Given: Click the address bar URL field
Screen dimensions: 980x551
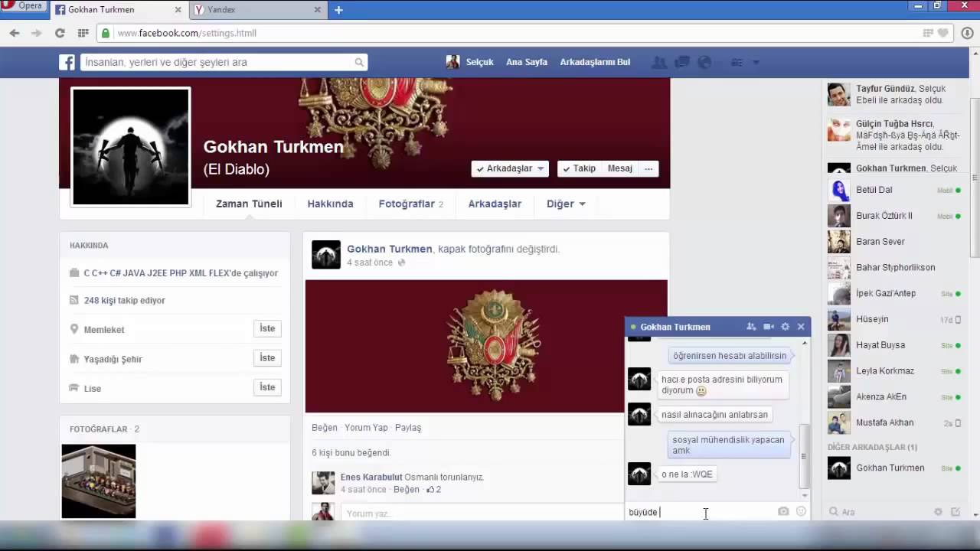Looking at the screenshot, I should (513, 33).
